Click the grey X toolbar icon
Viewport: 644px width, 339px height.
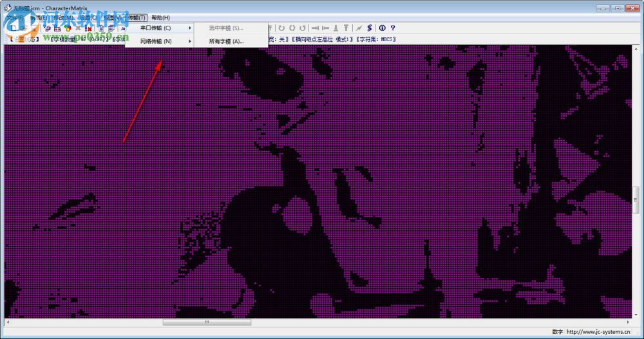(x=78, y=28)
